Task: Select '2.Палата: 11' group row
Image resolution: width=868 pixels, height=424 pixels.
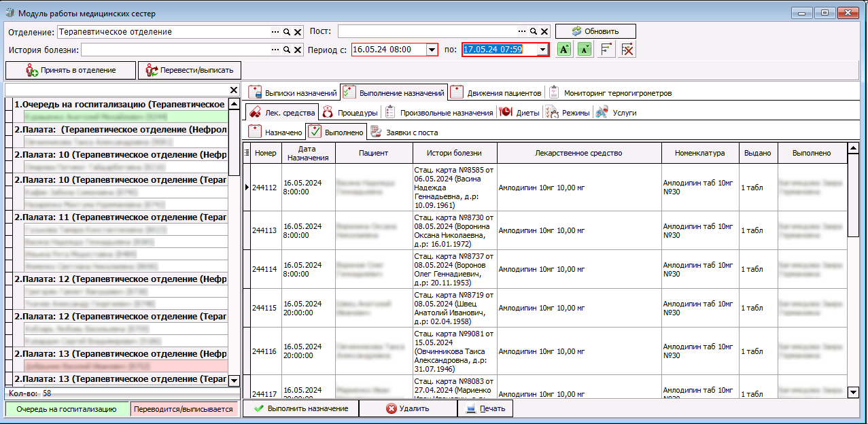Action: (x=120, y=217)
